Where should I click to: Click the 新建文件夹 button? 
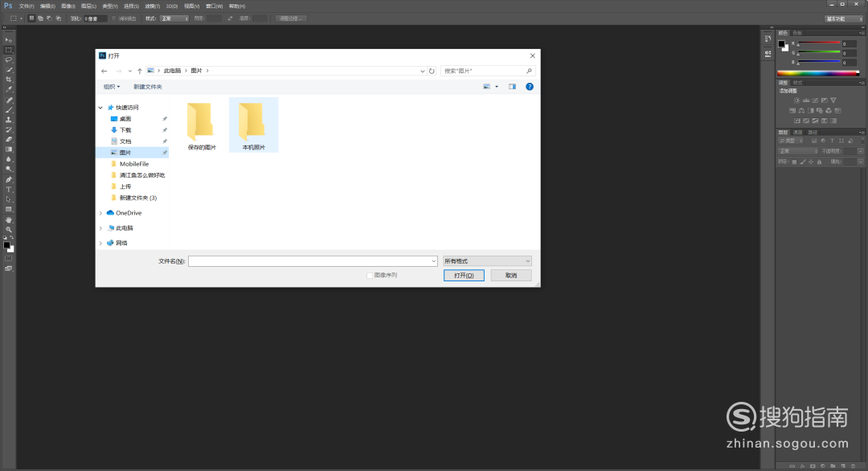[148, 86]
